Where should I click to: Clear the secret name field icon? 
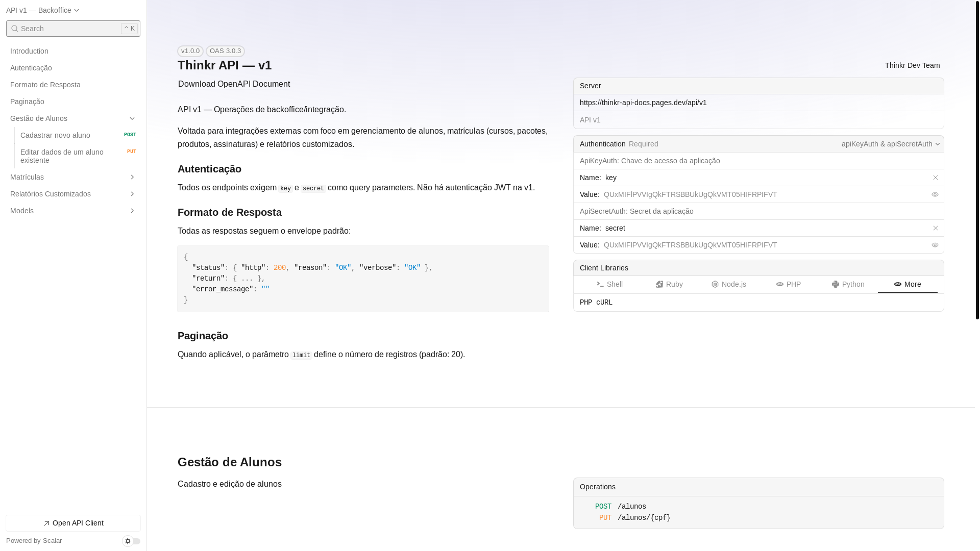click(x=936, y=228)
